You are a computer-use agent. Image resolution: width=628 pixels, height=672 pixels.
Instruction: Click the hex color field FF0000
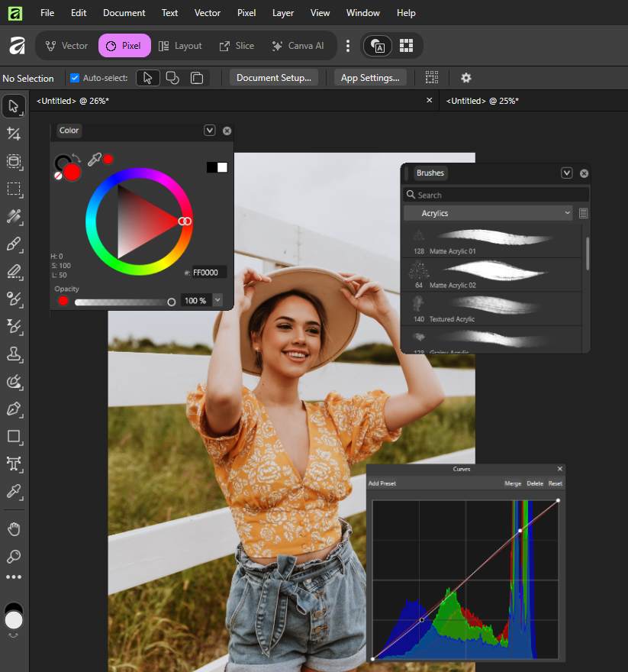[208, 272]
